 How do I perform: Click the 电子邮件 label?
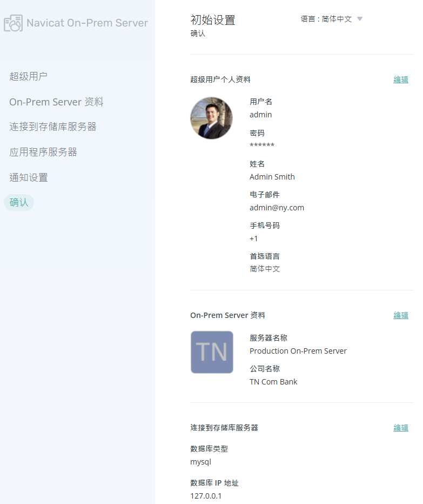pos(265,195)
